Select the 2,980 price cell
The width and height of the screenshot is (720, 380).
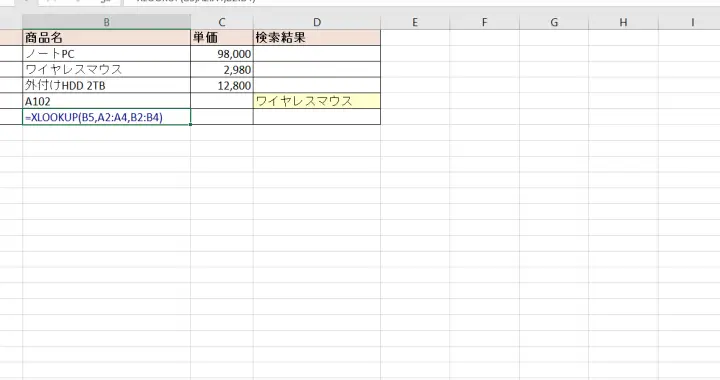pyautogui.click(x=222, y=69)
